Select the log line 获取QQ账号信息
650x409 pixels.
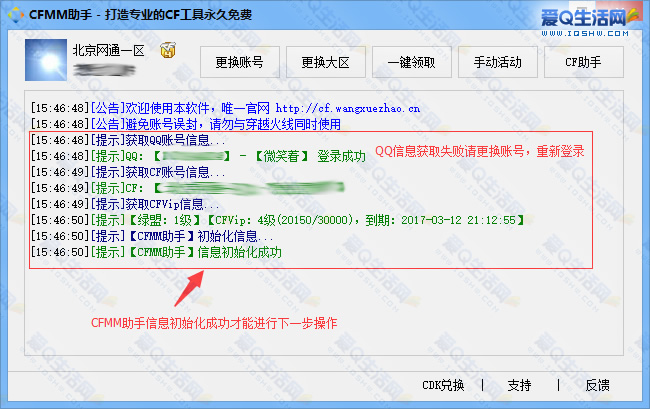[x=128, y=140]
